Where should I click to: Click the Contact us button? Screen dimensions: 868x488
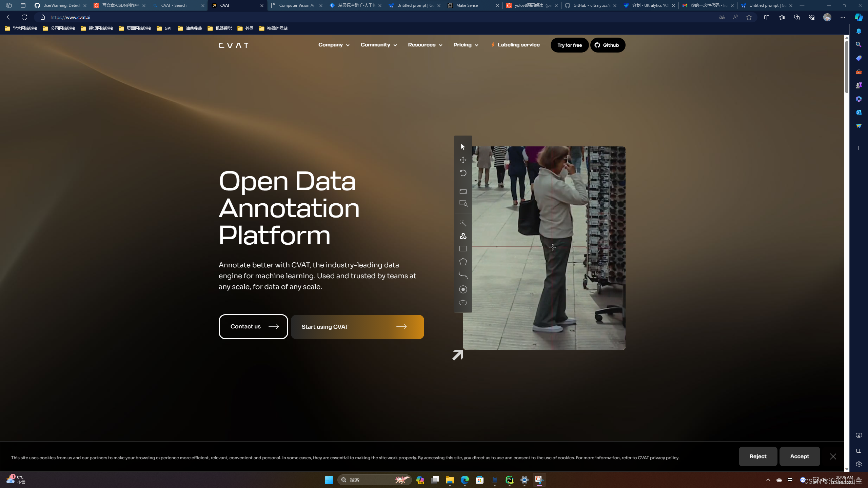pyautogui.click(x=253, y=327)
